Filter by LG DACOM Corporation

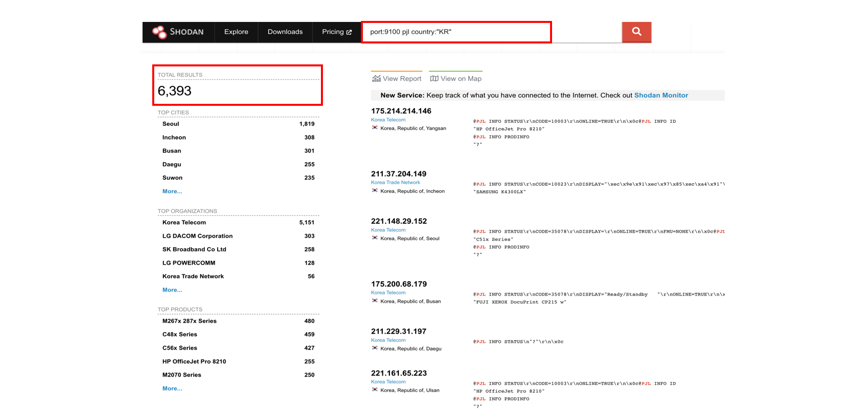coord(198,236)
